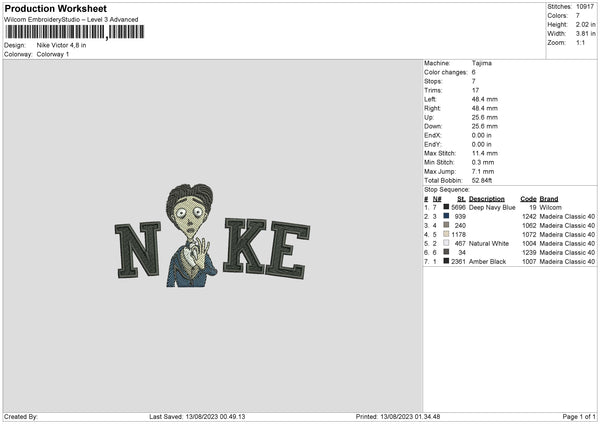The width and height of the screenshot is (600, 424).
Task: Click the Max Stitch value '11.4 mm'
Action: [485, 153]
